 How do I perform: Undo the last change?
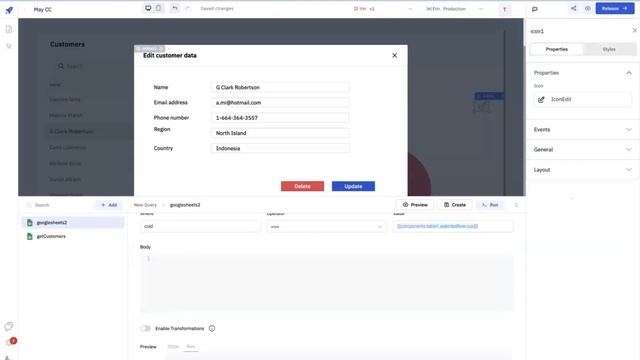(x=175, y=8)
